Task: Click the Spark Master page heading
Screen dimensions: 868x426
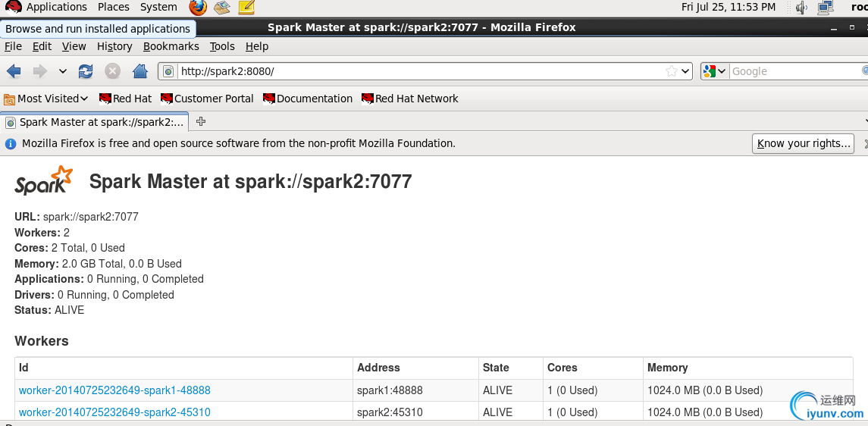Action: [251, 181]
